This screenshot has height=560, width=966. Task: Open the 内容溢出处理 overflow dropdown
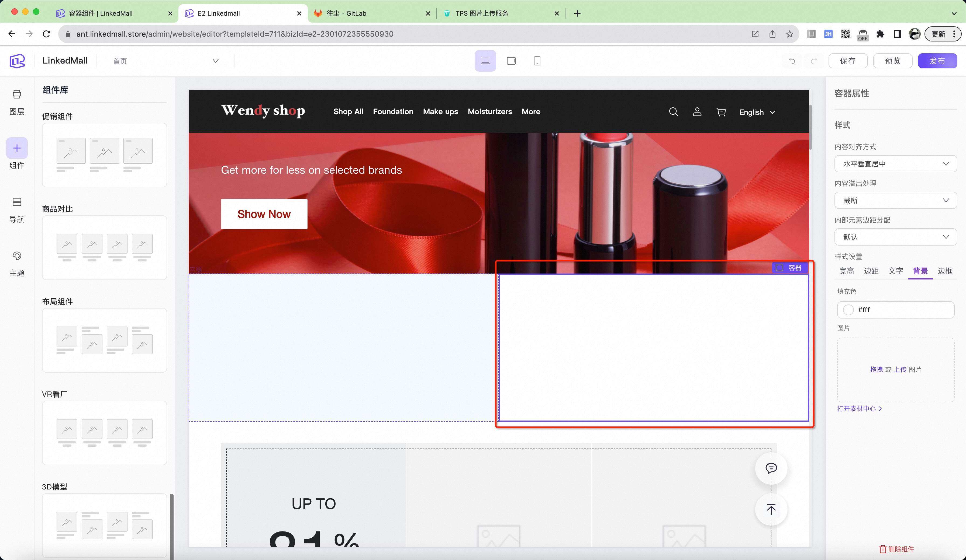(895, 200)
